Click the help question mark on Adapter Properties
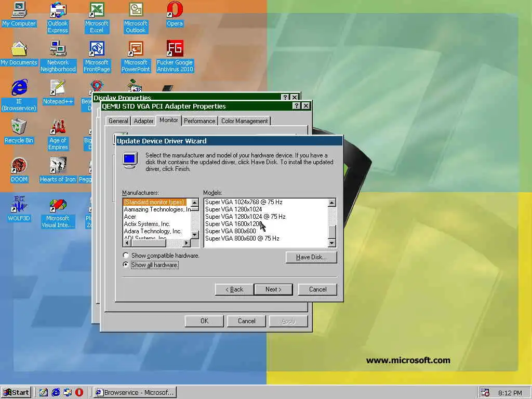 296,106
